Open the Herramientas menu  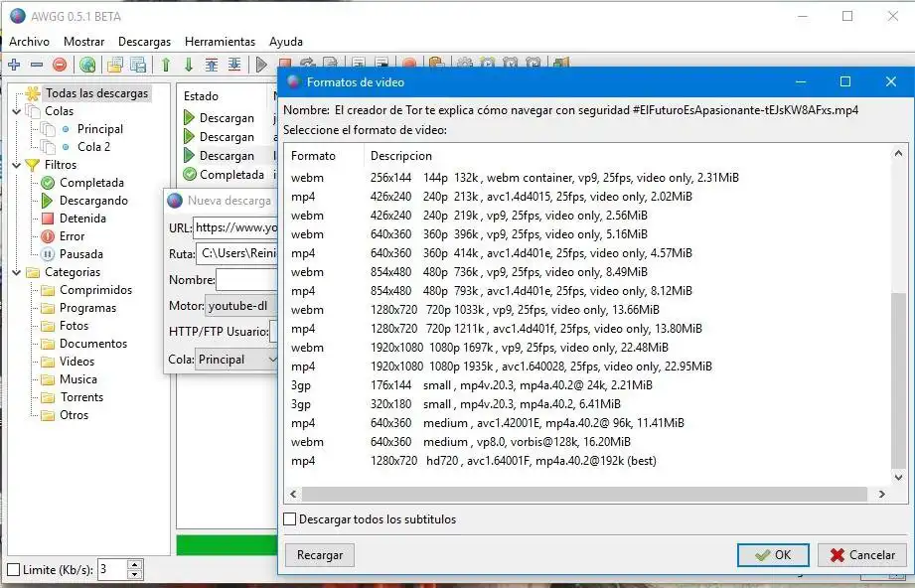point(220,42)
